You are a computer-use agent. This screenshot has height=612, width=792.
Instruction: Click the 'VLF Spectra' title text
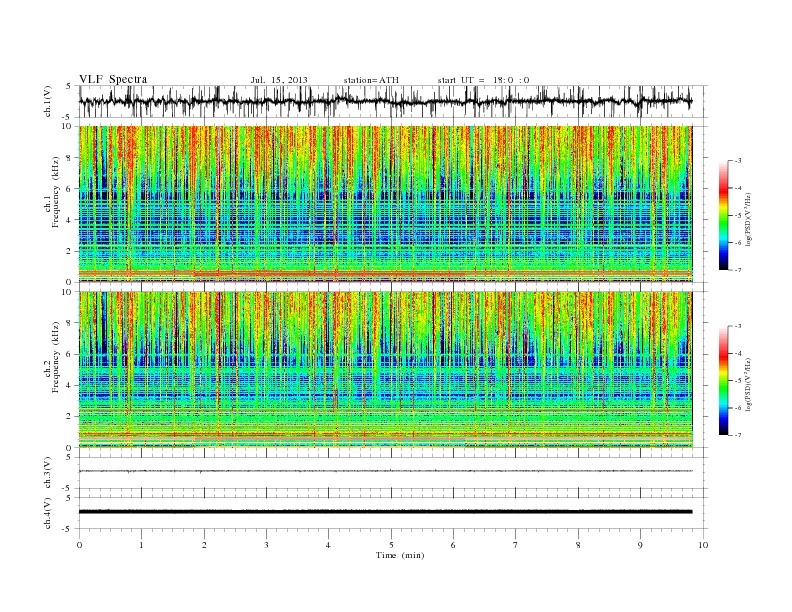[113, 79]
